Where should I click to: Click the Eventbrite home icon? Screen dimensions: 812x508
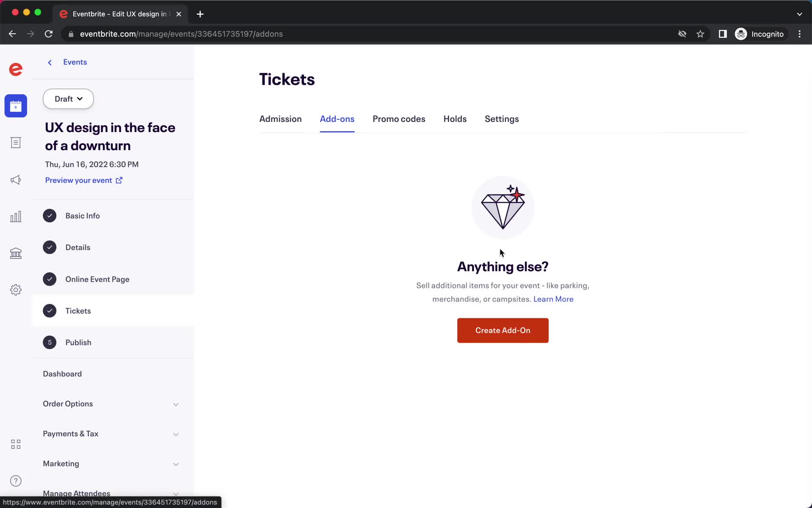click(x=16, y=70)
